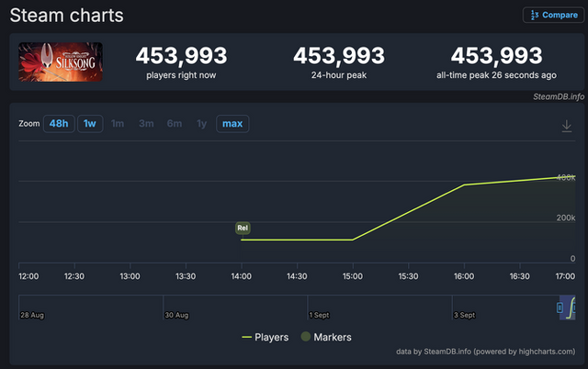Grab the navigator range handle at right

560,307
